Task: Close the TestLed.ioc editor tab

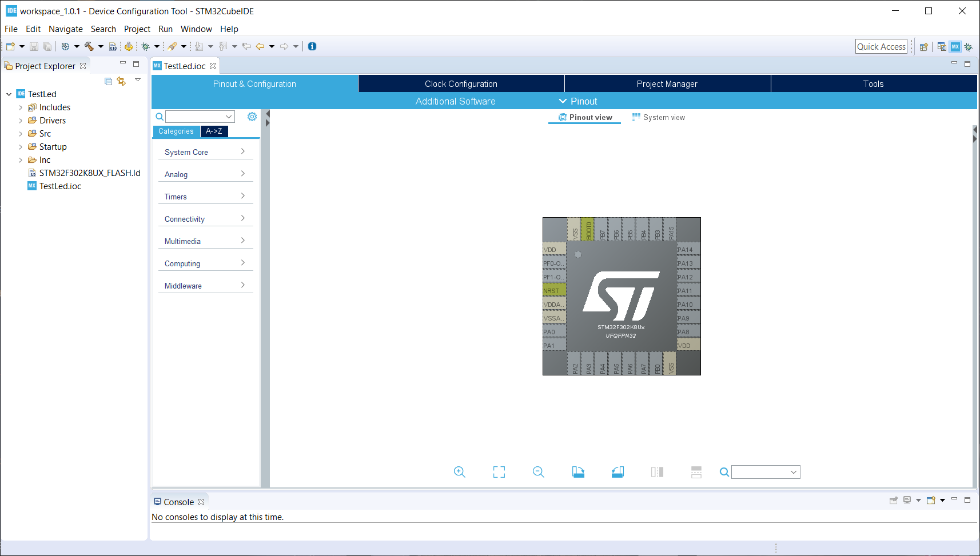Action: point(213,66)
